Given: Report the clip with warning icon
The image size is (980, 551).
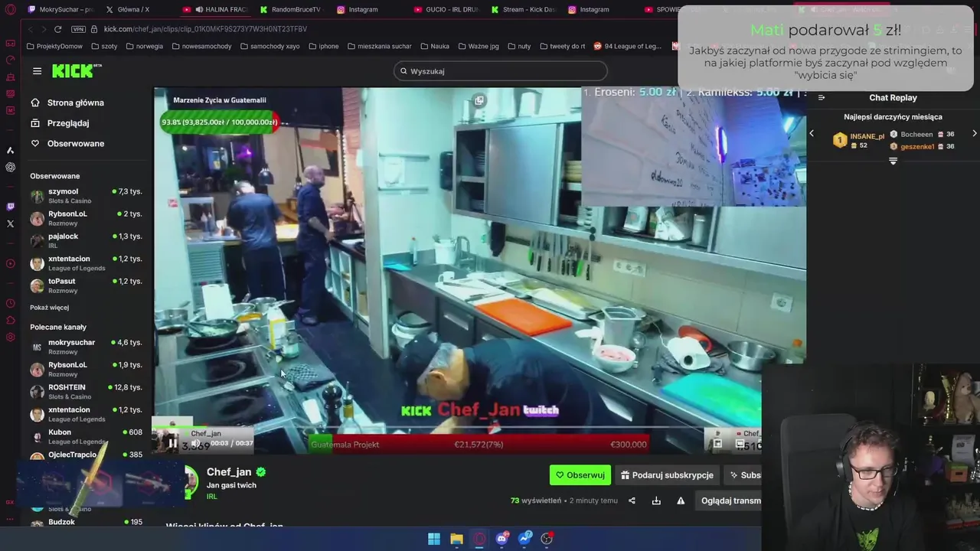Looking at the screenshot, I should click(681, 500).
